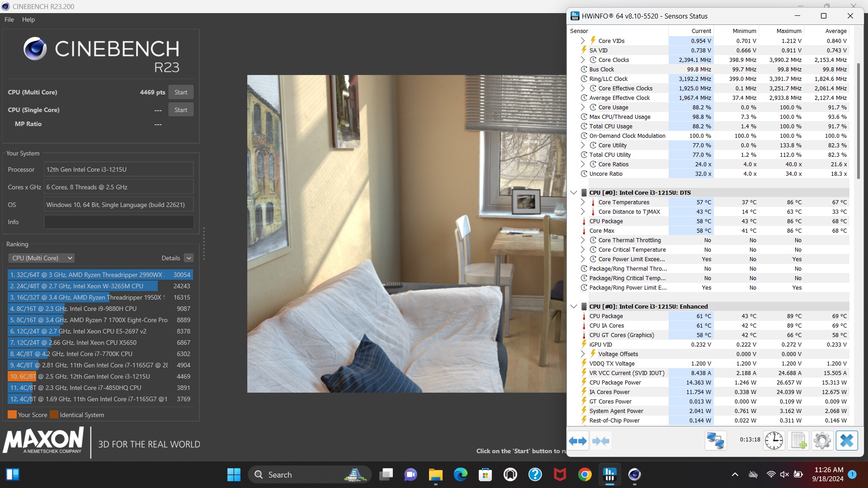Image resolution: width=868 pixels, height=488 pixels.
Task: Open the Cinebench File menu
Action: point(9,19)
